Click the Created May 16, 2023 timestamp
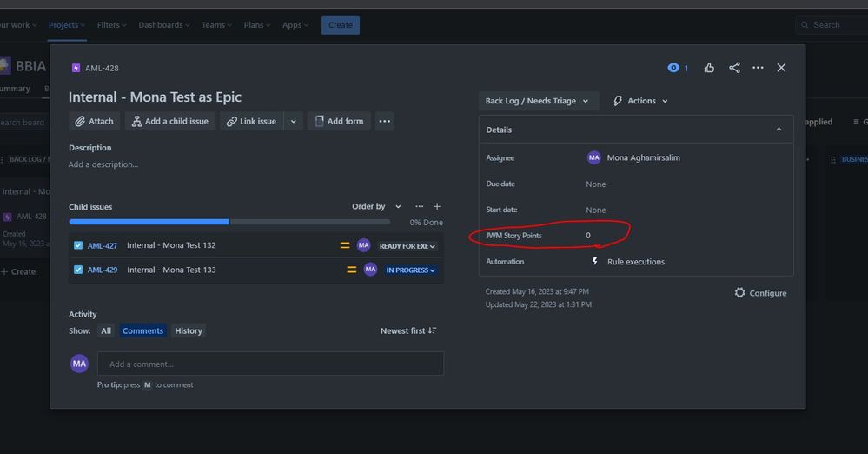The image size is (868, 454). [x=537, y=291]
